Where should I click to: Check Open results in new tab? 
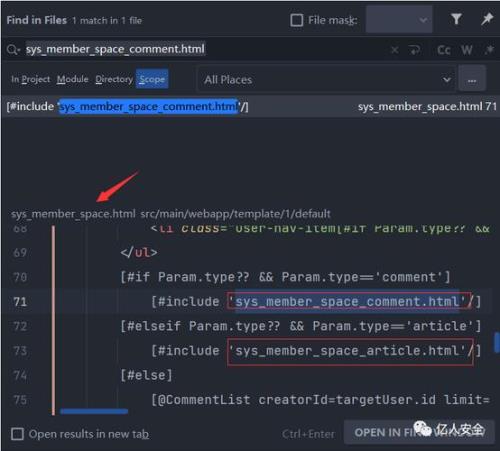[17, 434]
